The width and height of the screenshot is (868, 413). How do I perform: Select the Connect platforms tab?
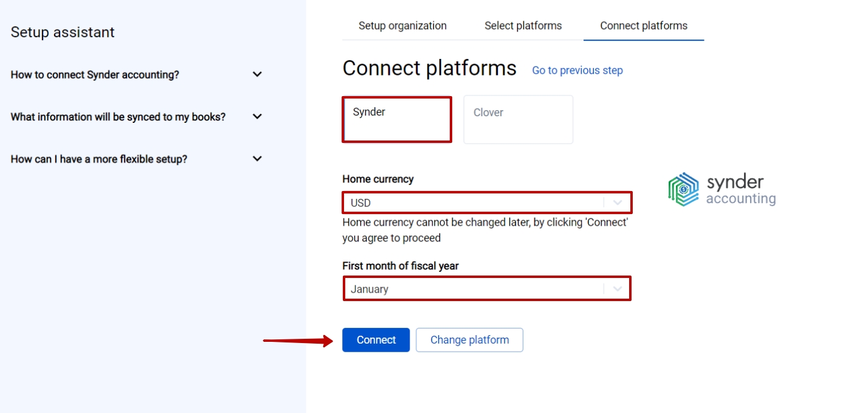pos(644,26)
